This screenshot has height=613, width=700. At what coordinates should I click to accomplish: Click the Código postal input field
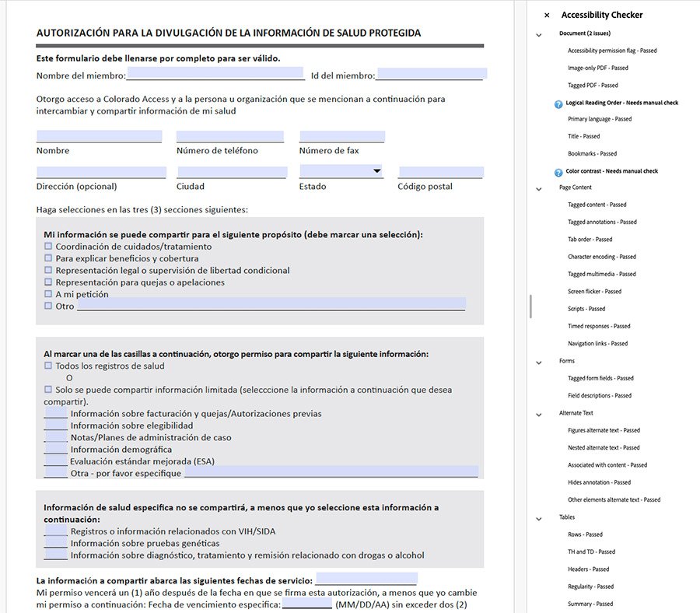pyautogui.click(x=440, y=172)
